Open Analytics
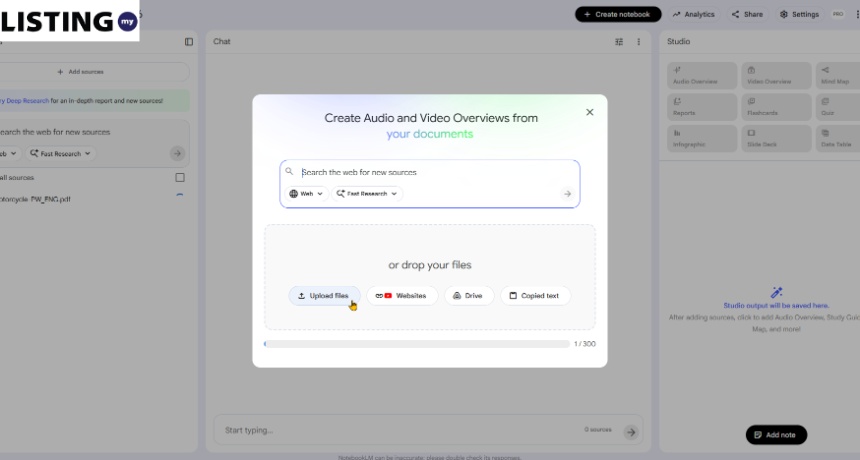 click(694, 14)
